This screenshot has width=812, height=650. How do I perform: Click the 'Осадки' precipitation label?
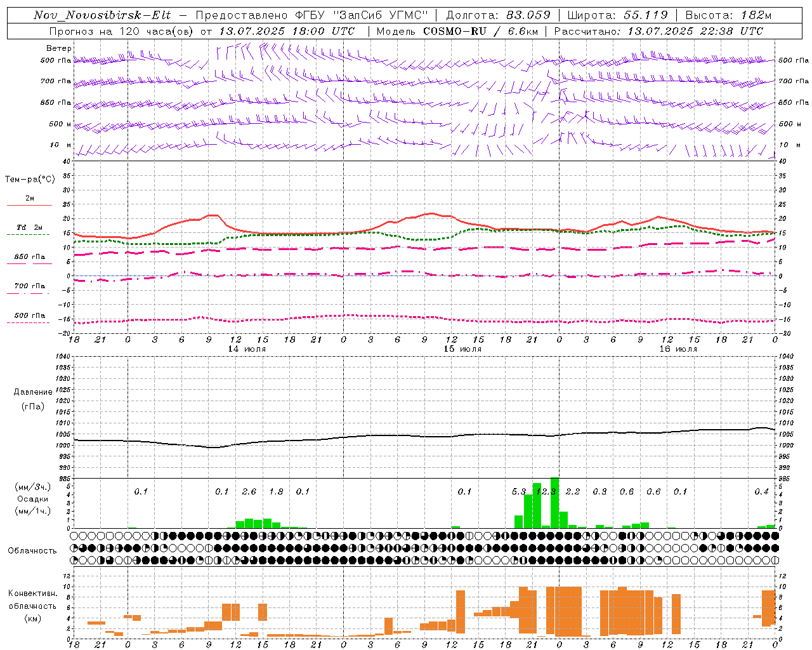32,499
